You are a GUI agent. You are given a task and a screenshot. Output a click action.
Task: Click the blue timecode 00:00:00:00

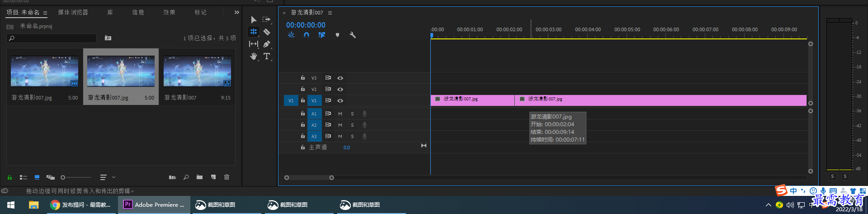click(306, 25)
